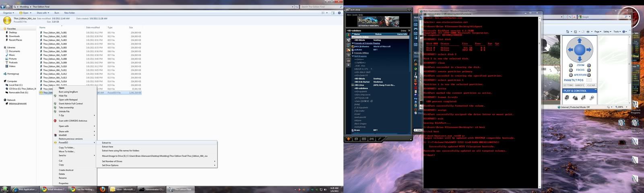
Task: Click camera pan down arrow
Action: 580,60
